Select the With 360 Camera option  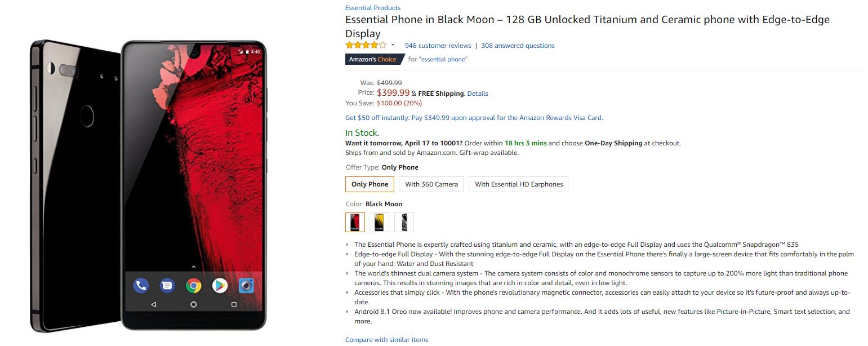[431, 184]
